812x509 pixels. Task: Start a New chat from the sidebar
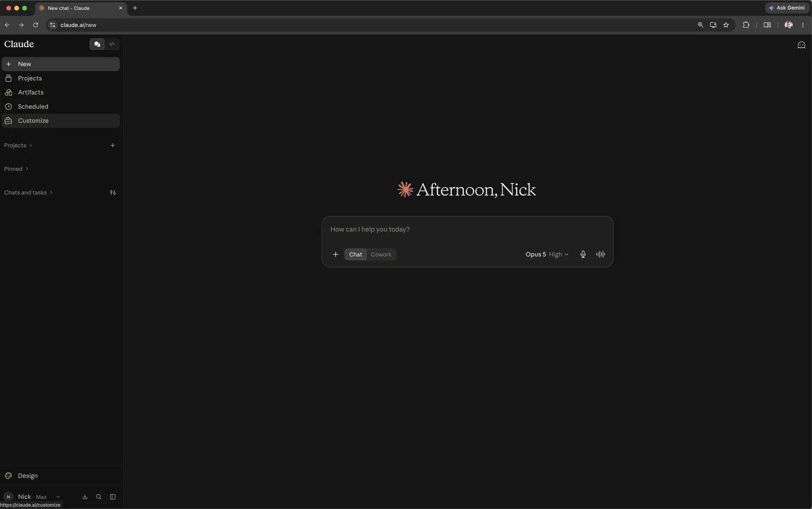(x=60, y=64)
